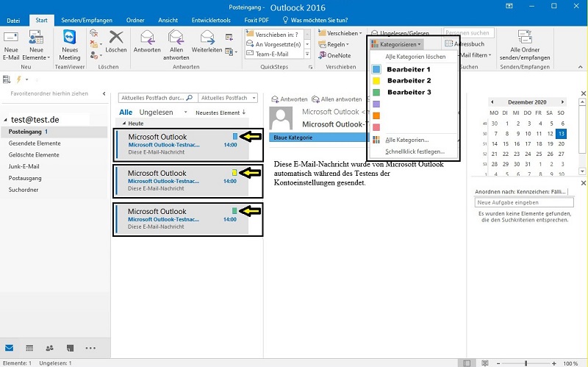The height and width of the screenshot is (367, 588).
Task: Start a TeamViewer Neues Meeting
Action: 69,46
